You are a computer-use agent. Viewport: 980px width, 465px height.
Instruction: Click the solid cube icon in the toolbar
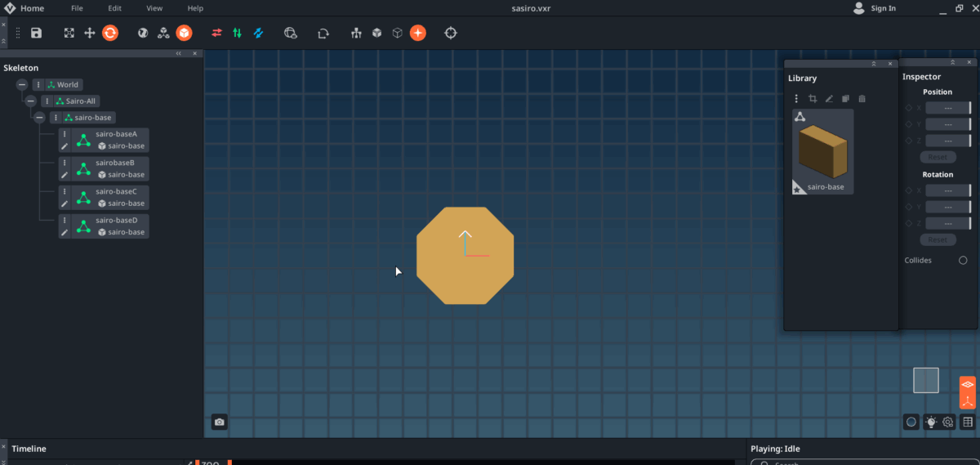coord(376,33)
